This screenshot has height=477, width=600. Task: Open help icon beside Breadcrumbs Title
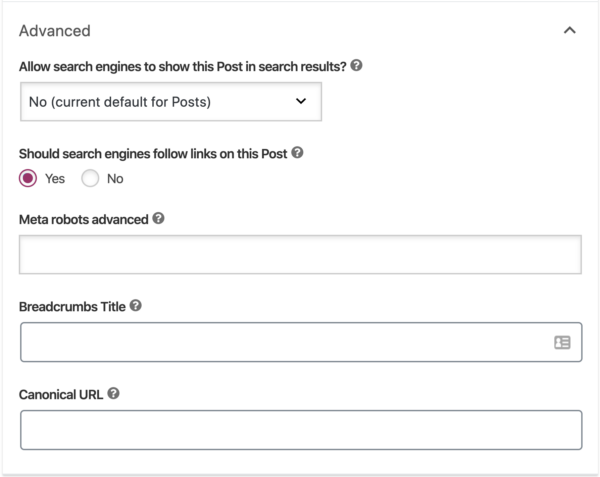[135, 306]
